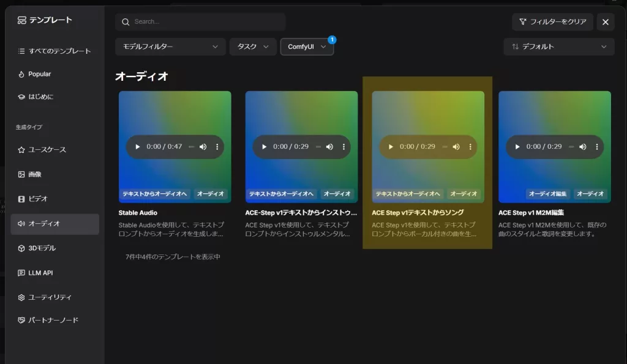Mute the ACE Step M2M編集 audio

tap(582, 147)
